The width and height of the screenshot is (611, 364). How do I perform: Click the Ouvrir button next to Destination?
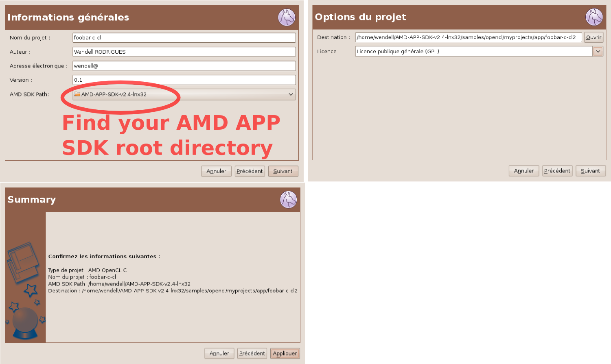[594, 37]
